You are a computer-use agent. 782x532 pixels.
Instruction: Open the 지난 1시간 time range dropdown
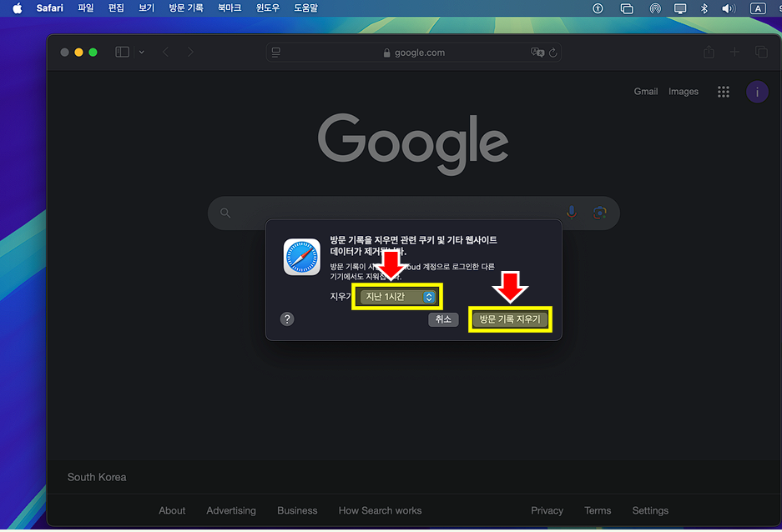[x=397, y=297]
